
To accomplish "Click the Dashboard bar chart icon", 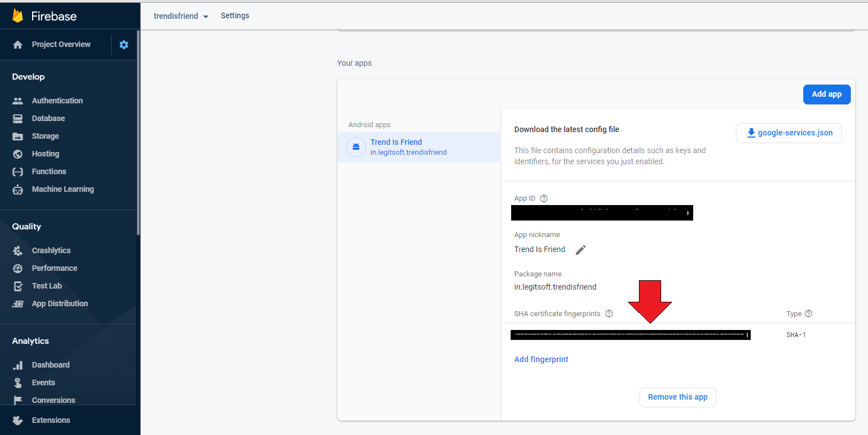I will [x=18, y=365].
